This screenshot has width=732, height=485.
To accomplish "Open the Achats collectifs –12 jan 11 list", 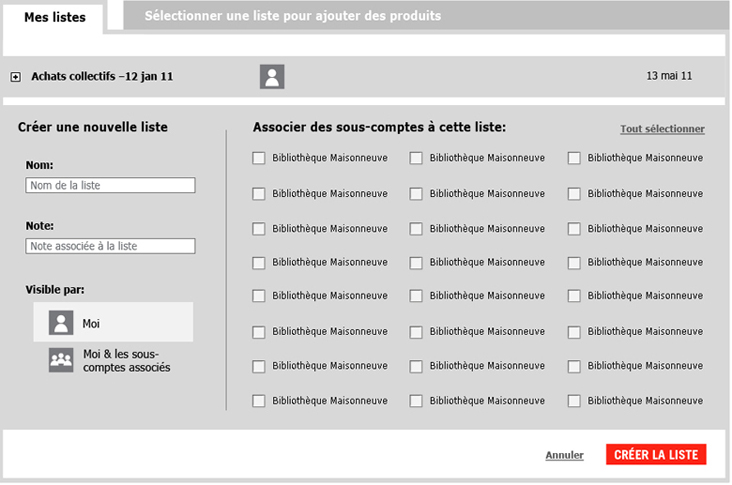I will coord(102,76).
